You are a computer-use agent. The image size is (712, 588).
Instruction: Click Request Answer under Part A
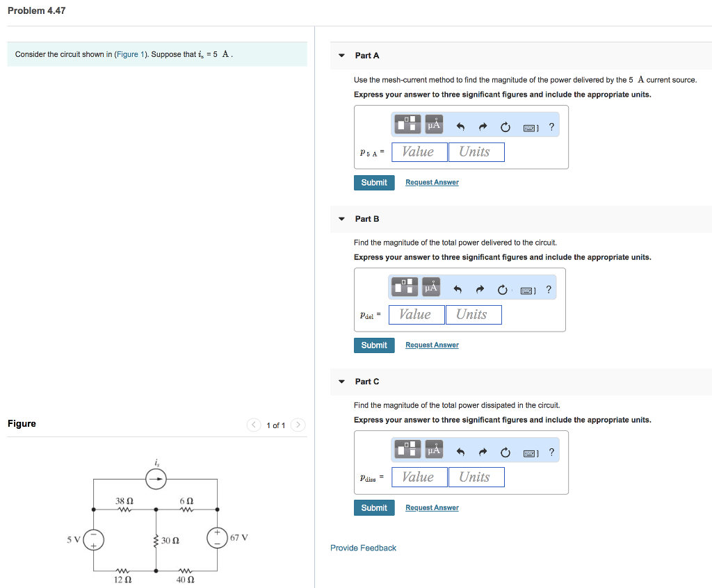click(x=431, y=181)
